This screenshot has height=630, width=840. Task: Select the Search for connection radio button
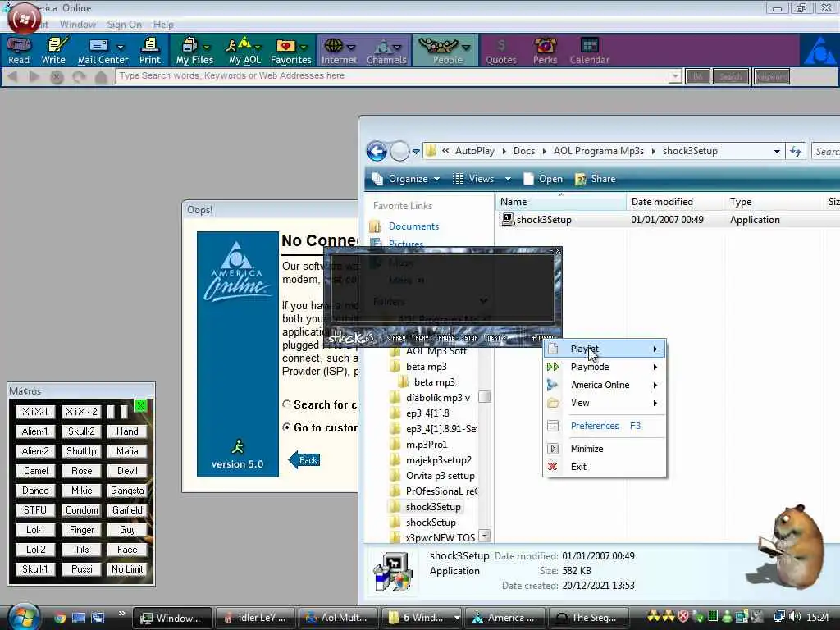coord(287,404)
